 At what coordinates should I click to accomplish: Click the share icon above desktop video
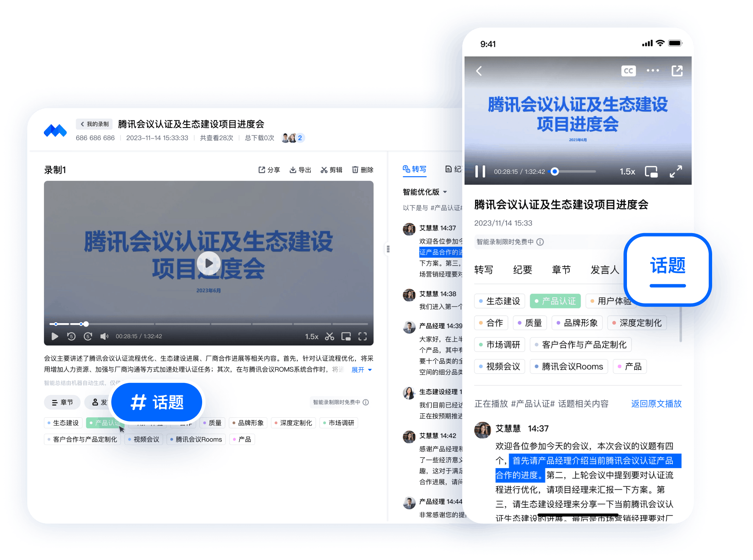coord(262,170)
